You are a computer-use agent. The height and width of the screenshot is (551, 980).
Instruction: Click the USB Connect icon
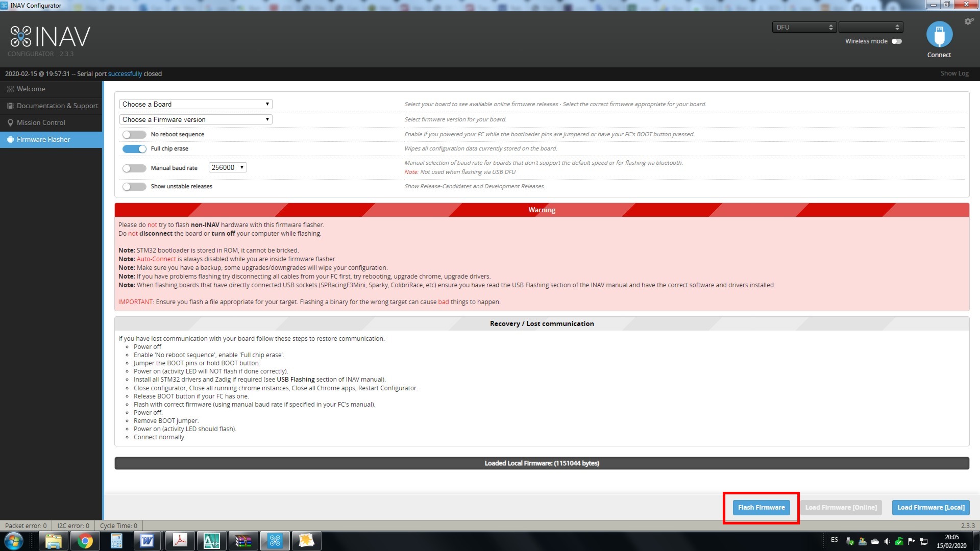point(939,35)
